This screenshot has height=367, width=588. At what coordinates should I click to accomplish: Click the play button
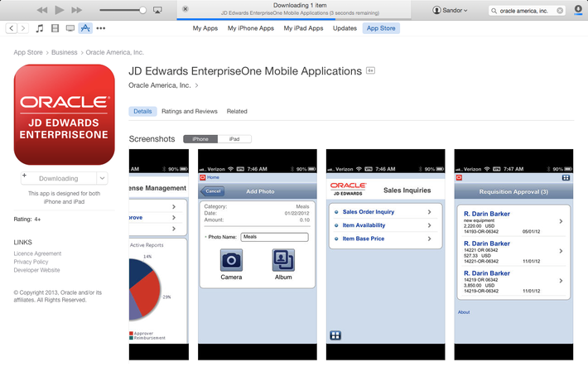pyautogui.click(x=60, y=10)
